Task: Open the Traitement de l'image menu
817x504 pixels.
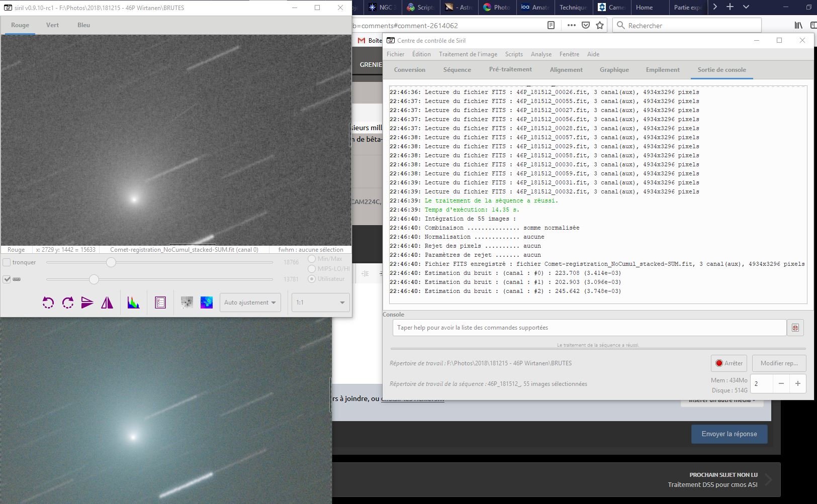Action: point(468,54)
